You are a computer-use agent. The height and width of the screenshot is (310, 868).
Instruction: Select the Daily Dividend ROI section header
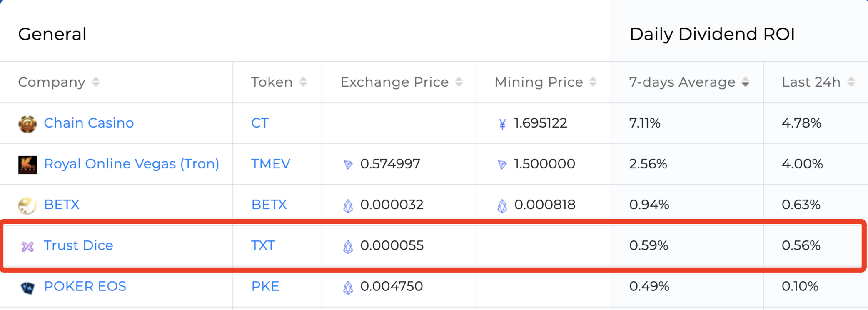712,34
